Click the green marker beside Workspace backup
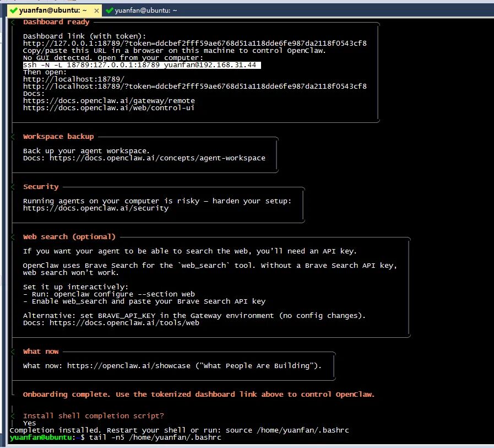The height and width of the screenshot is (448, 494). (x=12, y=137)
